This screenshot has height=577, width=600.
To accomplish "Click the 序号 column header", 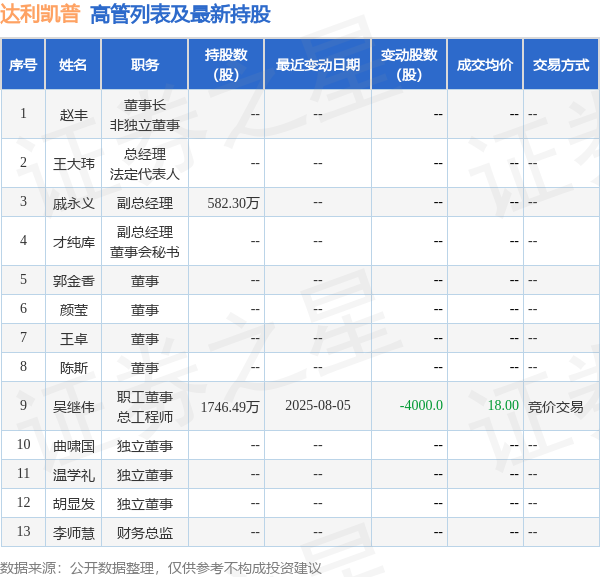I will (23, 64).
